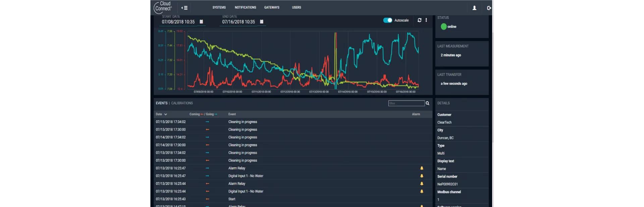Refresh the chart data
Viewport: 644px width, 207px height.
coord(419,20)
